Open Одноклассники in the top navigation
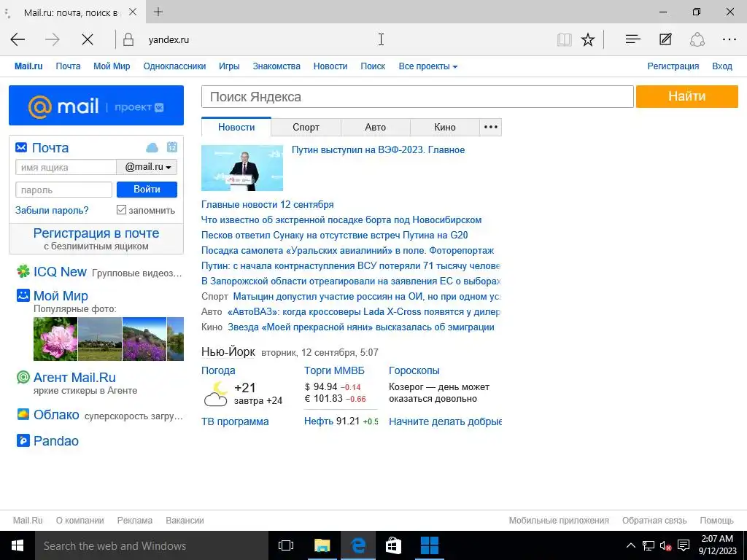The width and height of the screenshot is (747, 560). click(x=174, y=66)
